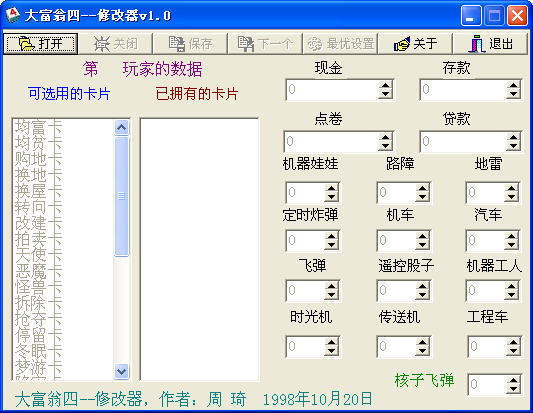The width and height of the screenshot is (533, 413).
Task: Click the card list scrollbar up arrow
Action: [122, 127]
